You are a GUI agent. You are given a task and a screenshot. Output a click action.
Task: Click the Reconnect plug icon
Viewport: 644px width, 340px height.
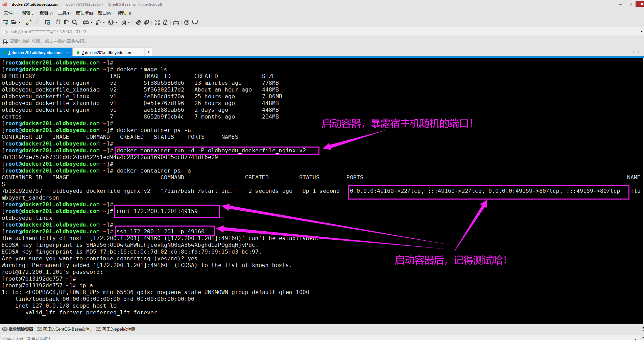pyautogui.click(x=29, y=22)
